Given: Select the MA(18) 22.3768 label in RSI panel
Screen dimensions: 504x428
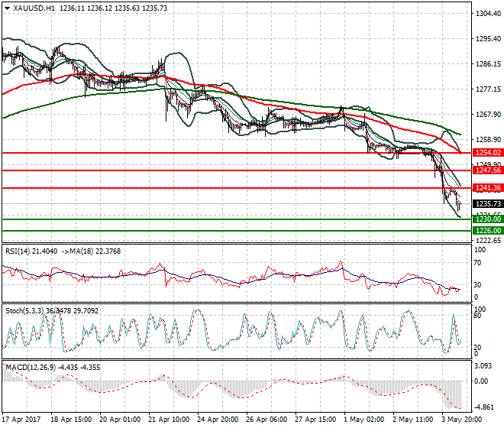Looking at the screenshot, I should coord(95,251).
